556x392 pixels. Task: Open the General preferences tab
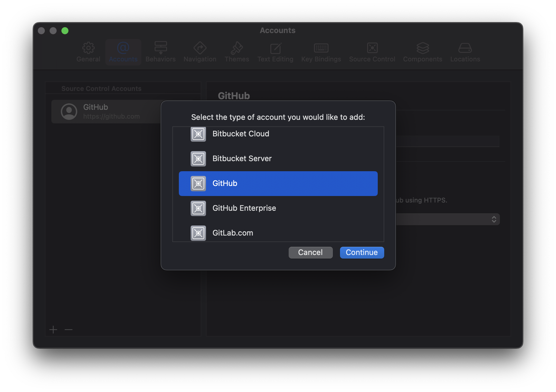pos(88,52)
